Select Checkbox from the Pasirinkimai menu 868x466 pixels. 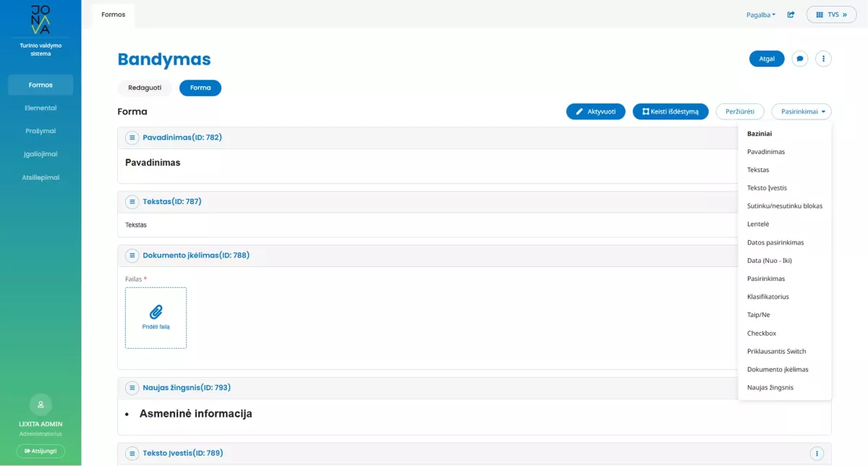tap(762, 334)
